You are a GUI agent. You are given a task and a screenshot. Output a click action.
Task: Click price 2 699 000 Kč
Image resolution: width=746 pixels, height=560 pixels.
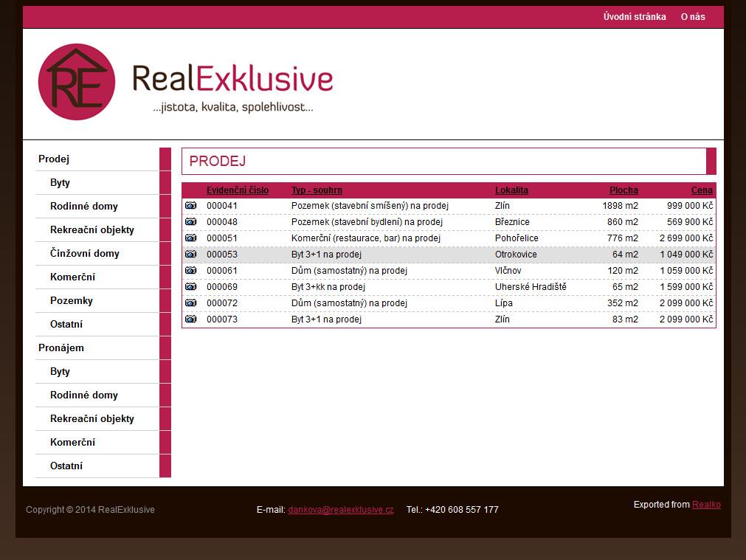[x=686, y=238]
